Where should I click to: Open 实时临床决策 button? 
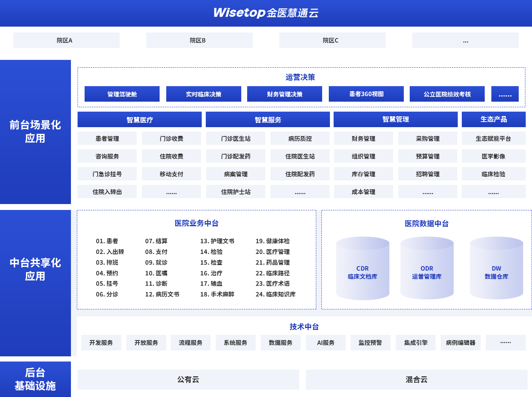tap(204, 94)
